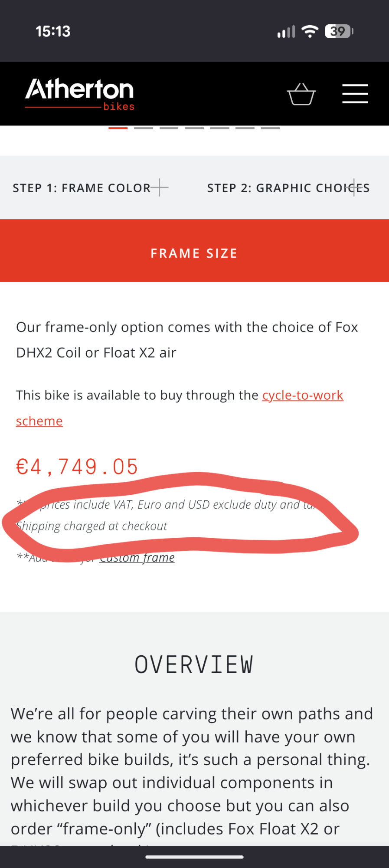Tap the cellular signal bars icon
Image resolution: width=389 pixels, height=868 pixels.
pyautogui.click(x=286, y=31)
